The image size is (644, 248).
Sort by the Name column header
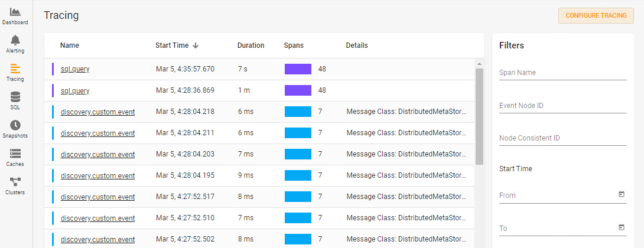coord(69,45)
